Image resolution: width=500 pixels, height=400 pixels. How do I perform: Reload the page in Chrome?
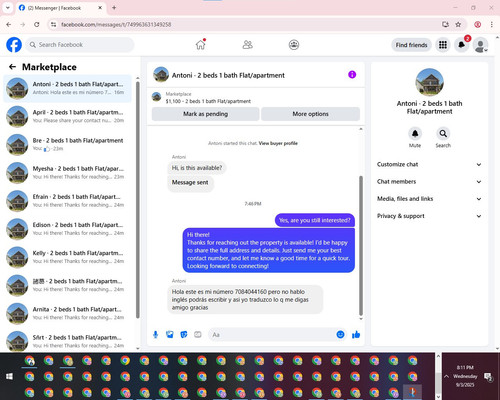click(37, 24)
